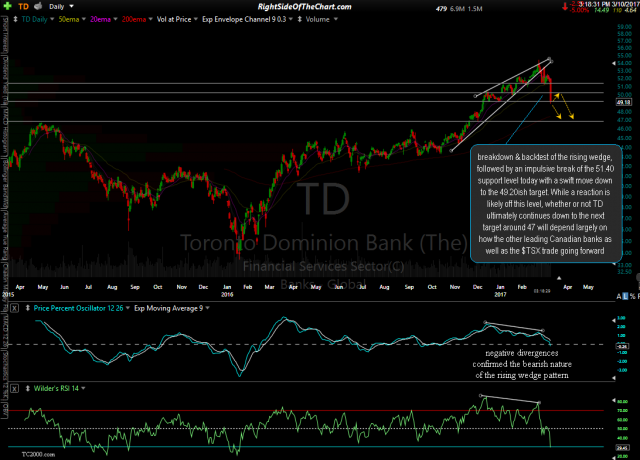Image resolution: width=640 pixels, height=460 pixels.
Task: Click the 29.45 RSI value label
Action: (x=622, y=448)
